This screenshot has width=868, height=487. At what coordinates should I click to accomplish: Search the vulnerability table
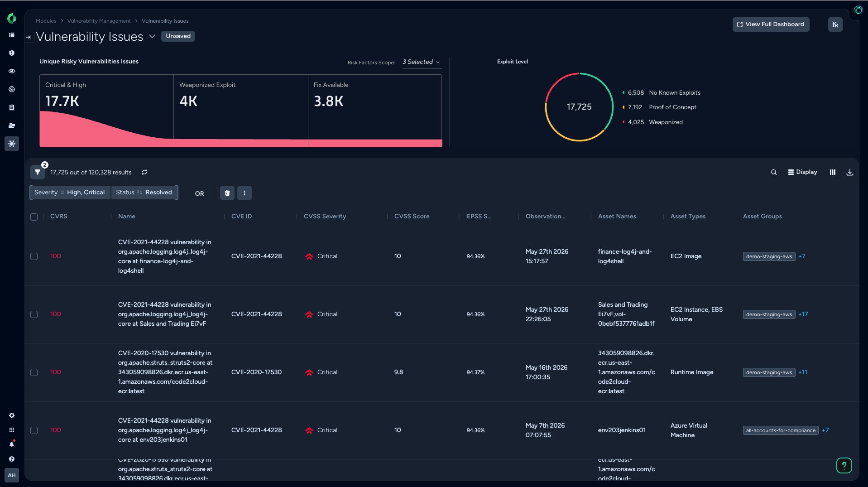(774, 172)
